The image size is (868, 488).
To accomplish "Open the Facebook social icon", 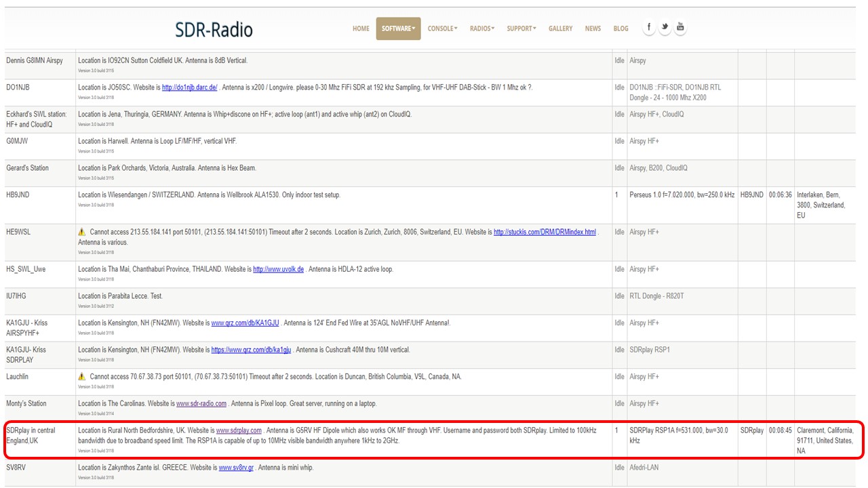I will (649, 28).
